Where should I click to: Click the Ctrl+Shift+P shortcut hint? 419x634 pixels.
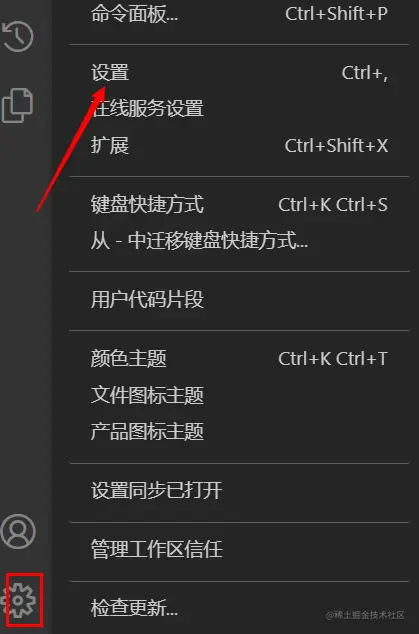coord(336,14)
